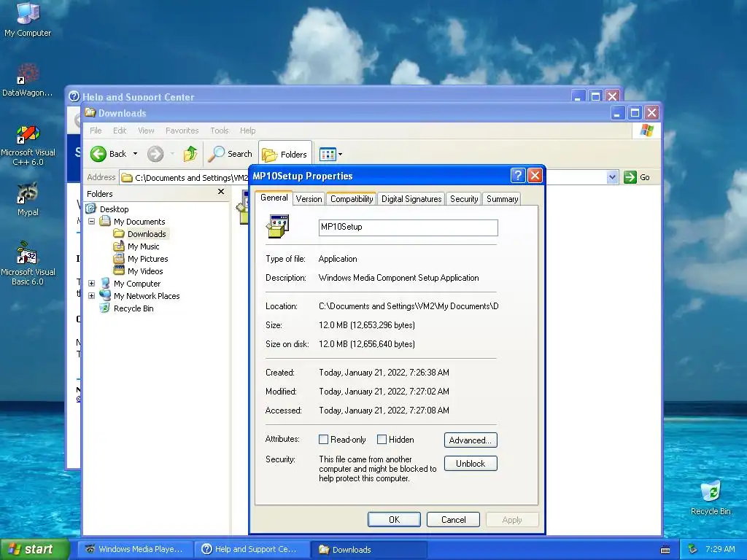Screen dimensions: 747x560
Task: Click the Downloads taskbar button
Action: (368, 549)
